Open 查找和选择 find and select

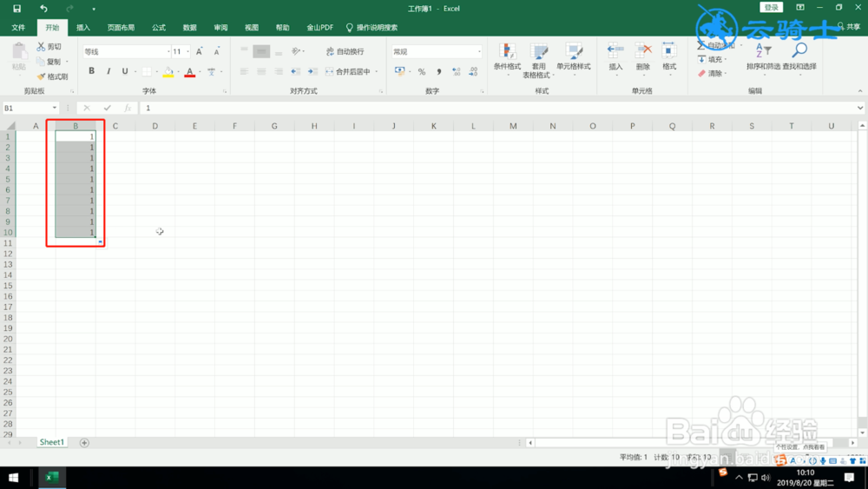click(x=799, y=57)
